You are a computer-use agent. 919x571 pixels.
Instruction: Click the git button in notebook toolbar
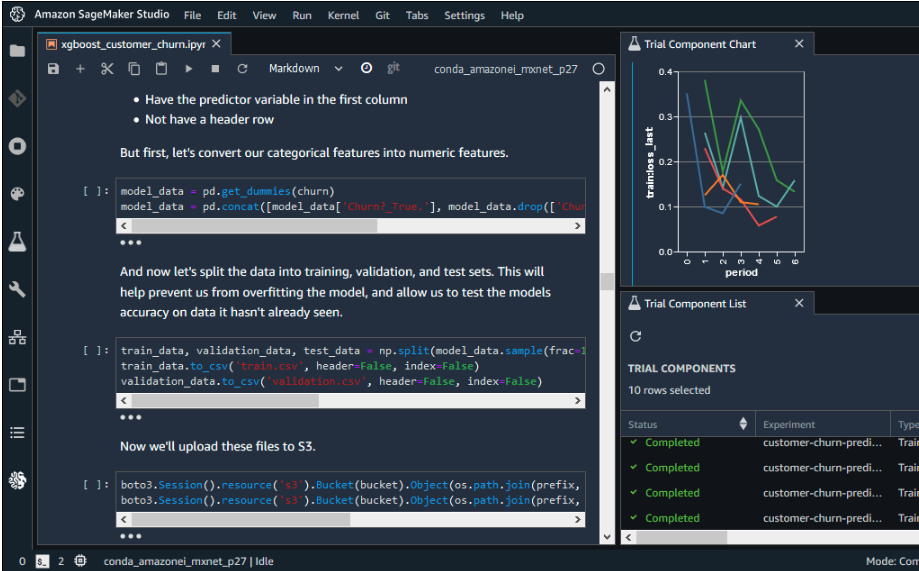393,68
